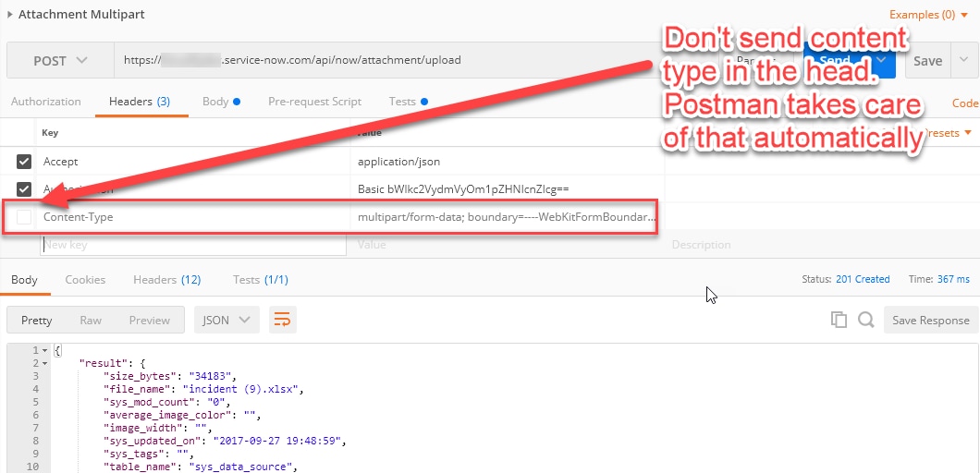
Task: Click the "incident (9).xlsx" file name value
Action: (239, 389)
